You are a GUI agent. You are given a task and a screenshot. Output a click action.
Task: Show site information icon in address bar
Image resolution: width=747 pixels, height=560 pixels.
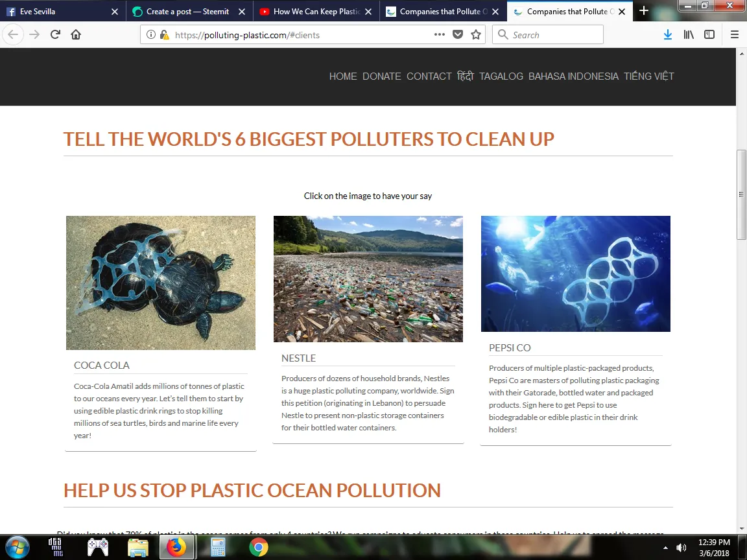[151, 34]
